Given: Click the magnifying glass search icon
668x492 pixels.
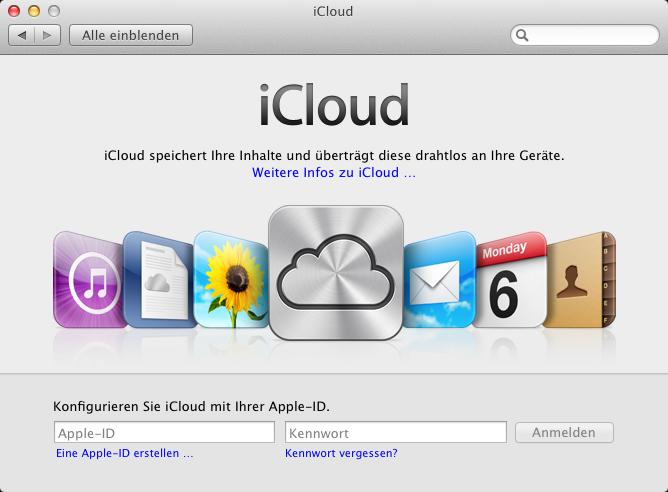Looking at the screenshot, I should click(522, 35).
